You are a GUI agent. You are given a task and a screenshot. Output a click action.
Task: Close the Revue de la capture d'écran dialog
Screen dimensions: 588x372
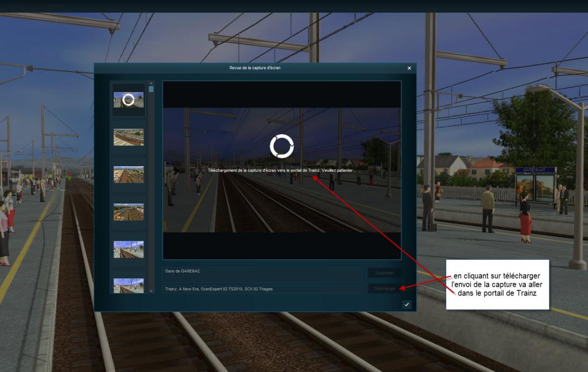409,68
